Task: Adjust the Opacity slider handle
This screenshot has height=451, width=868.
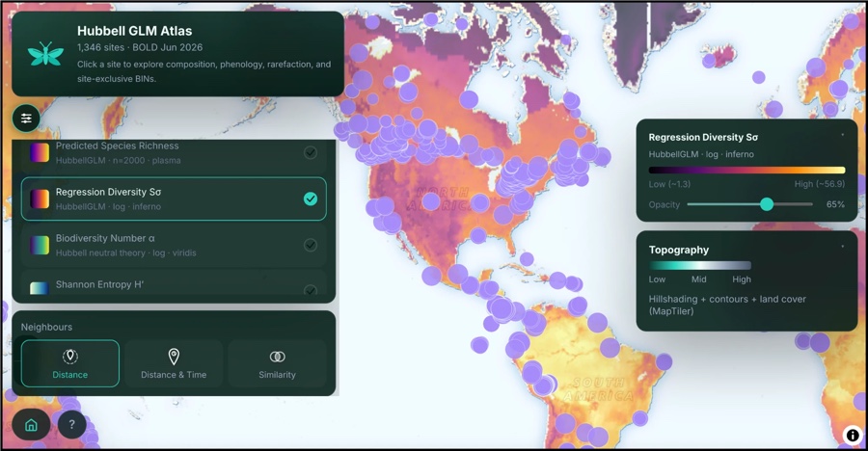Action: click(x=767, y=204)
